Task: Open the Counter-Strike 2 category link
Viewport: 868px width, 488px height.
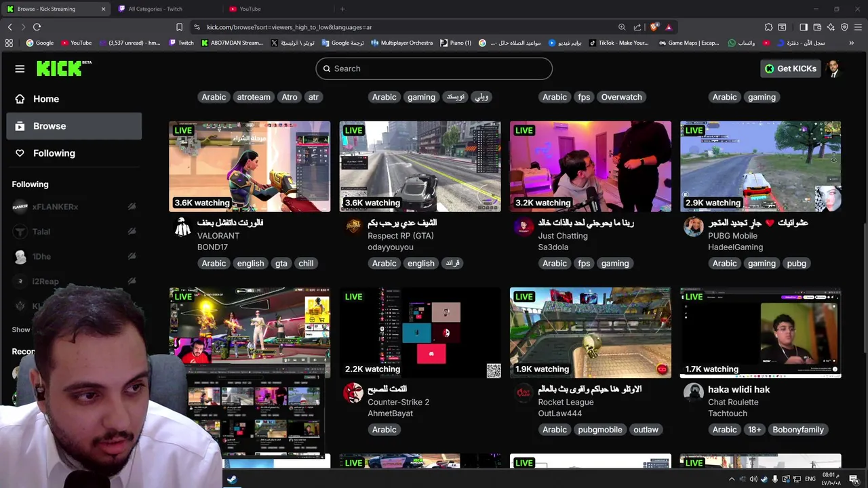Action: 398,402
